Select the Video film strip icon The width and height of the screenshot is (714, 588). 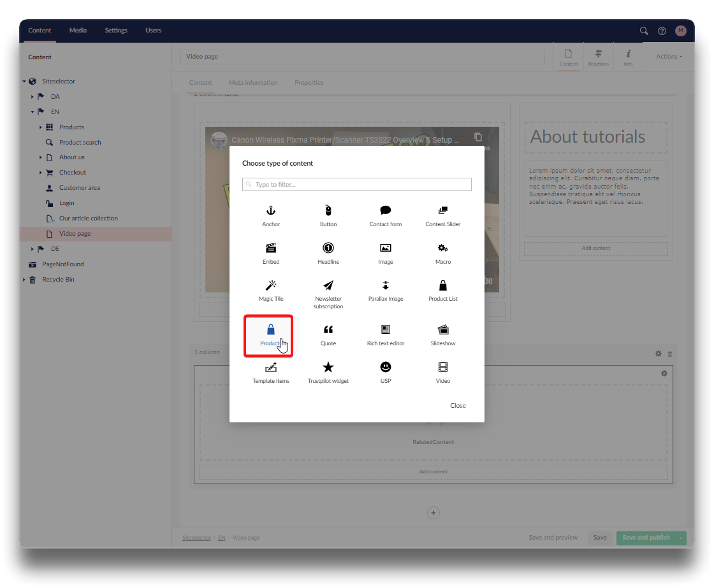tap(443, 368)
